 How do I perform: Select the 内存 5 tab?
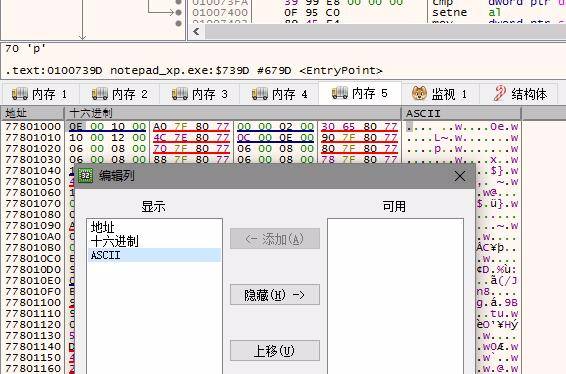coord(360,94)
